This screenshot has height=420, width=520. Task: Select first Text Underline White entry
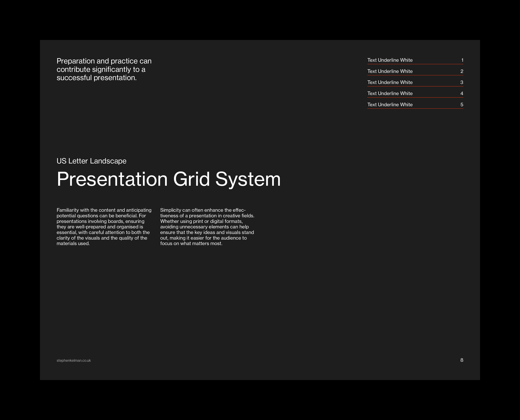pyautogui.click(x=390, y=60)
